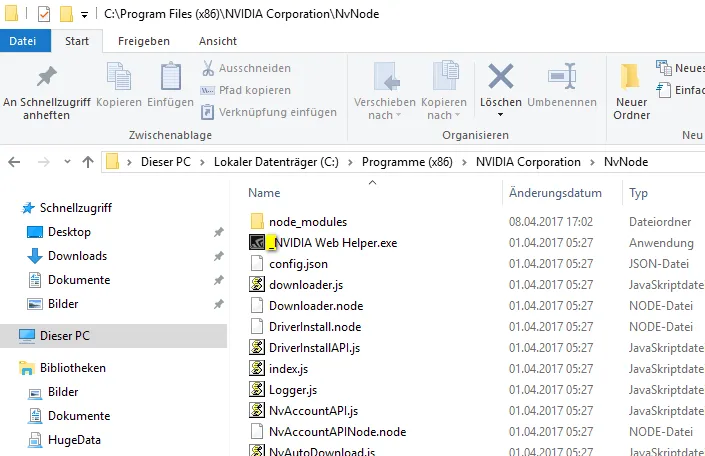Click Programme (x86) breadcrumb

(407, 162)
